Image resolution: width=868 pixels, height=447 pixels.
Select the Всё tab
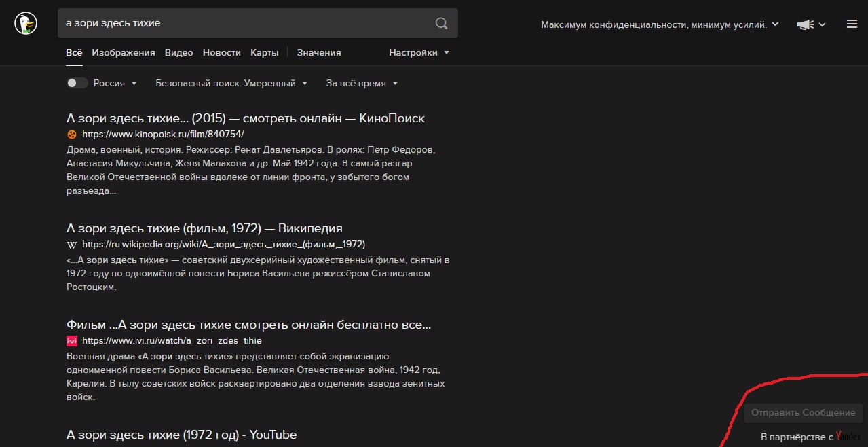click(x=74, y=52)
